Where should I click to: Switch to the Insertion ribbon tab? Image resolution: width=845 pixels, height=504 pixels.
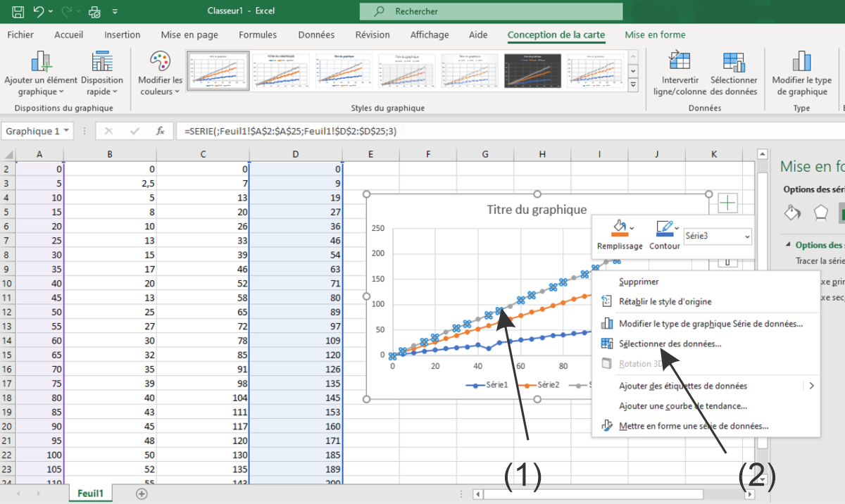[x=122, y=34]
